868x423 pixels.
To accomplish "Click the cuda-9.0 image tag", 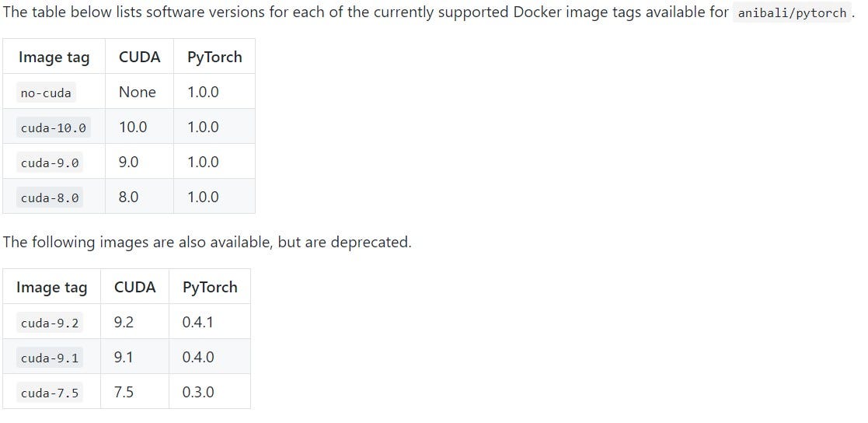I will point(49,163).
